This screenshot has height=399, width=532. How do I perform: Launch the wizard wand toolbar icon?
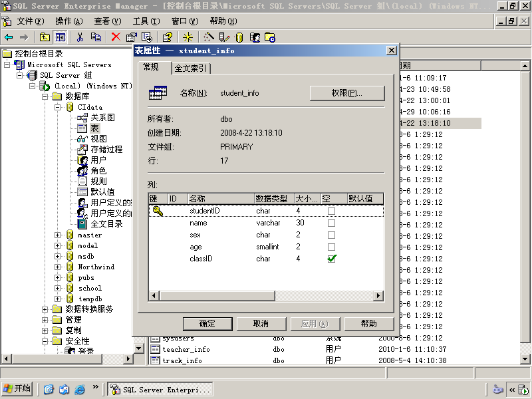pyautogui.click(x=209, y=37)
